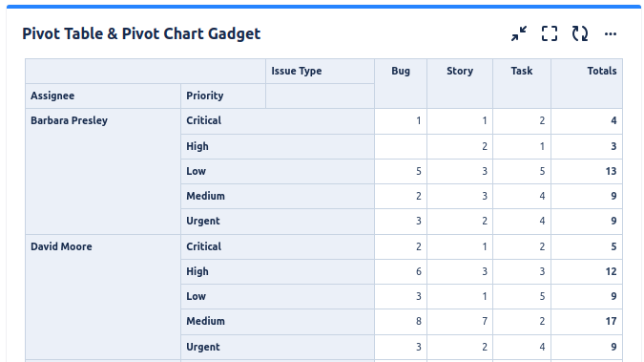Screen dimensions: 644x362
Task: Click the Story column header
Action: tap(460, 83)
